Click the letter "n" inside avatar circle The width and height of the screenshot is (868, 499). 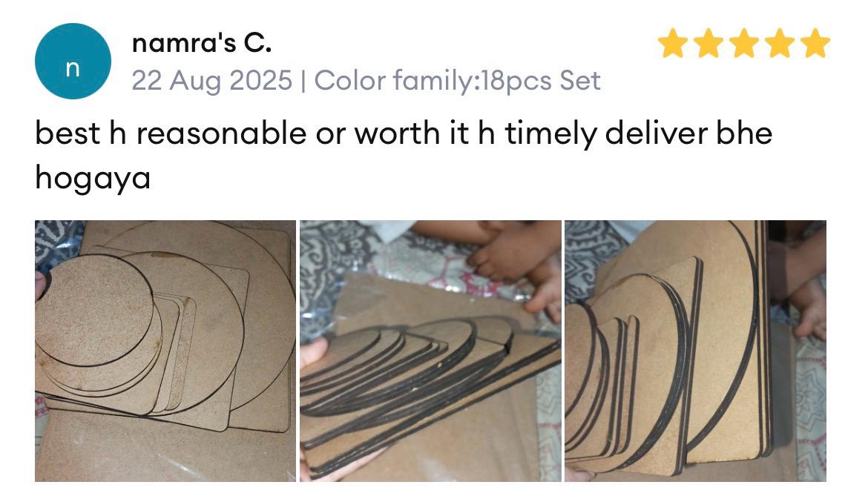[x=73, y=69]
